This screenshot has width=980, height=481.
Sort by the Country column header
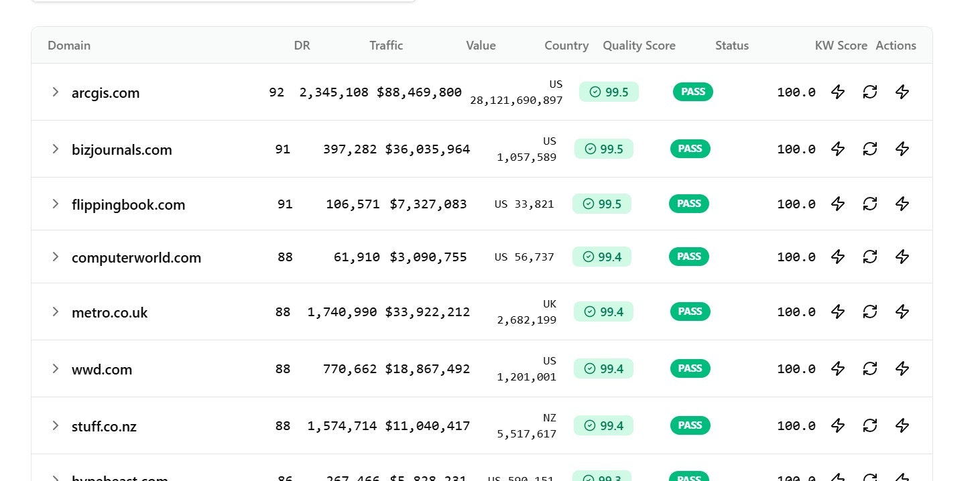click(566, 46)
